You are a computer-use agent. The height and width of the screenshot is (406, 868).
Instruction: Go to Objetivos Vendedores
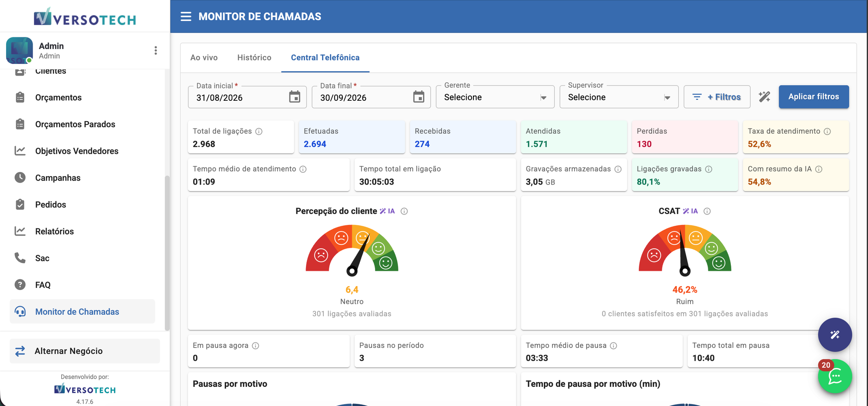(x=82, y=151)
